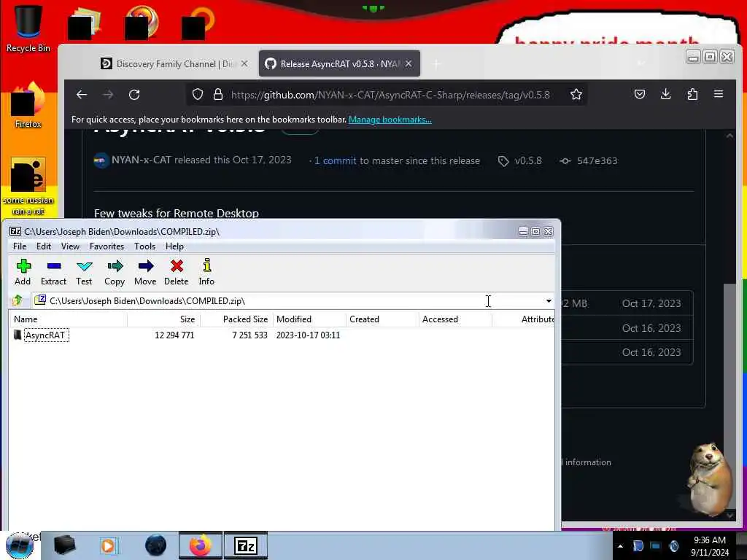This screenshot has width=747, height=560.
Task: Open the Recycle Bin on desktop
Action: pos(28,28)
